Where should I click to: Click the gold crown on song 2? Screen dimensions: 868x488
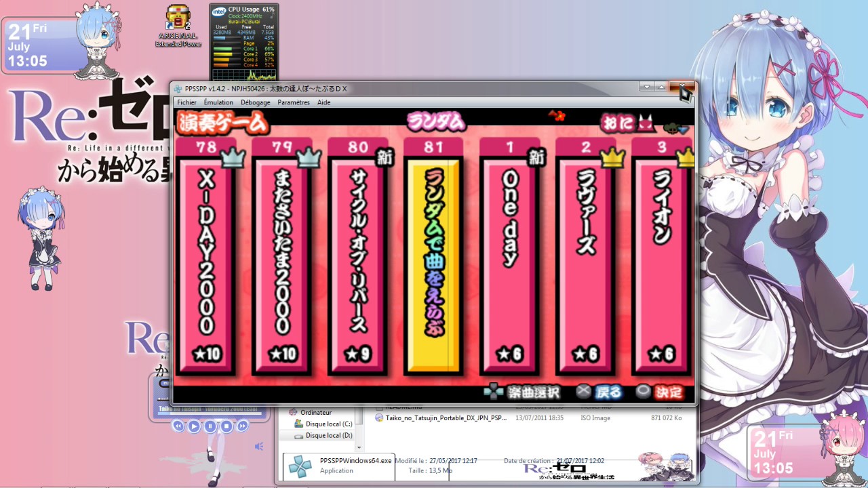tap(612, 157)
